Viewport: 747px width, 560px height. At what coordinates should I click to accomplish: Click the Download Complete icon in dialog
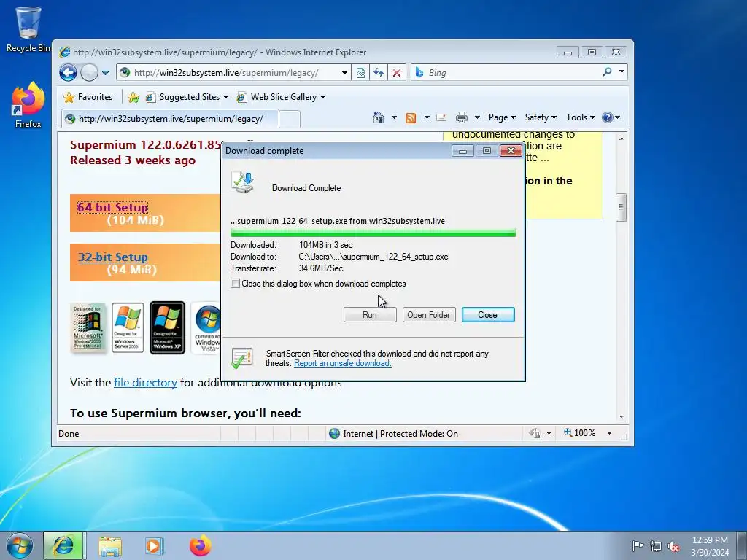tap(242, 183)
